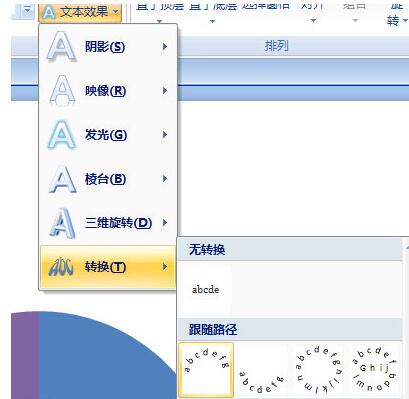Open the 文本效果 text effects dropdown
Screen dimensions: 409x399
point(80,12)
